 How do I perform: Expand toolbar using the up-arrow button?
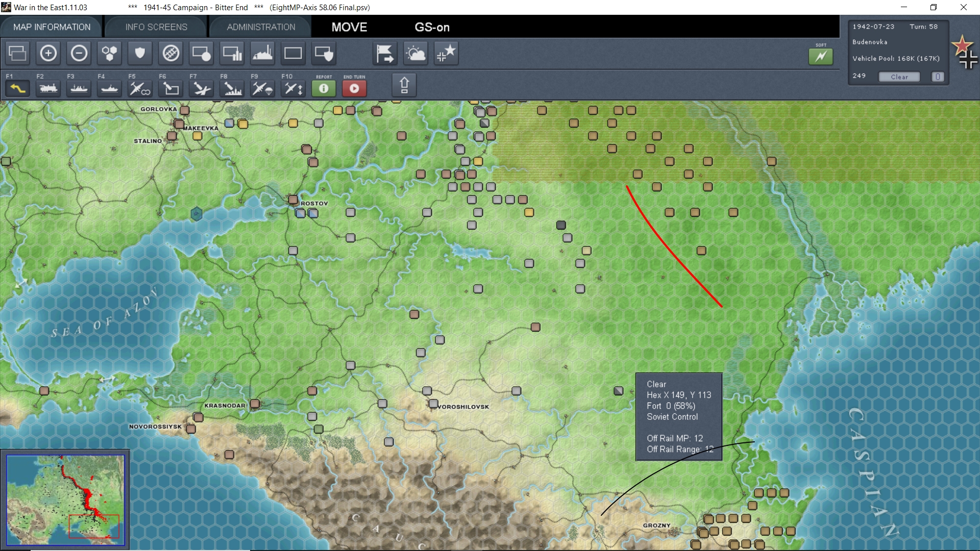[x=404, y=85]
